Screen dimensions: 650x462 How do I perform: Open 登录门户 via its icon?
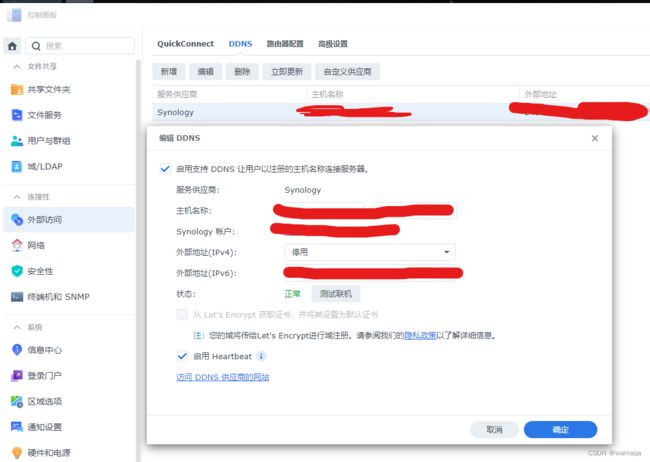[17, 375]
